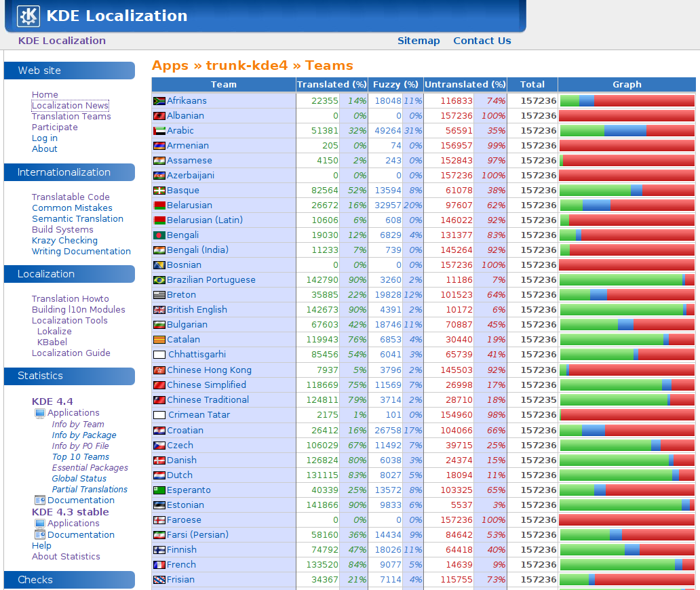Click the Bengali flag icon
Viewport: 700px width, 590px height.
(x=159, y=235)
